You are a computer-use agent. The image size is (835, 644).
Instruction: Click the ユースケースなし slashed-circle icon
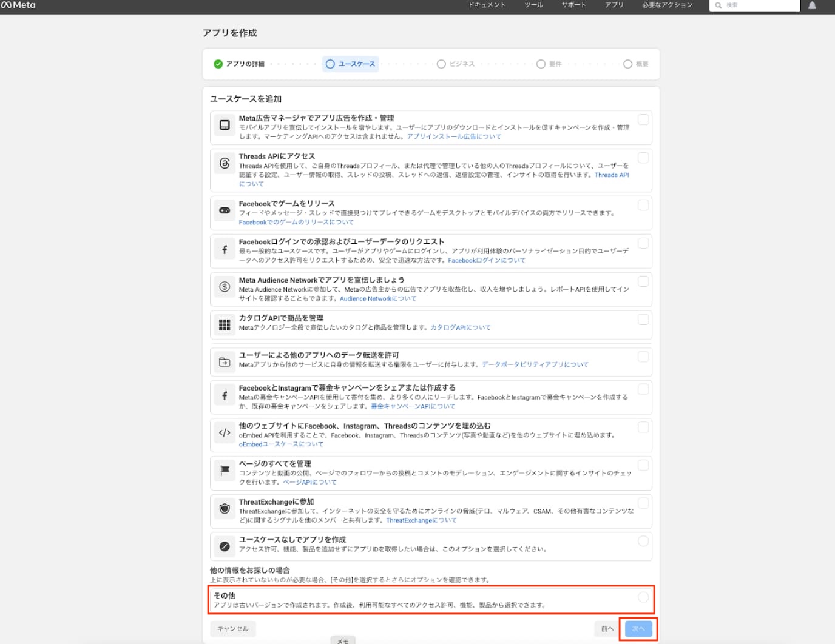(225, 546)
